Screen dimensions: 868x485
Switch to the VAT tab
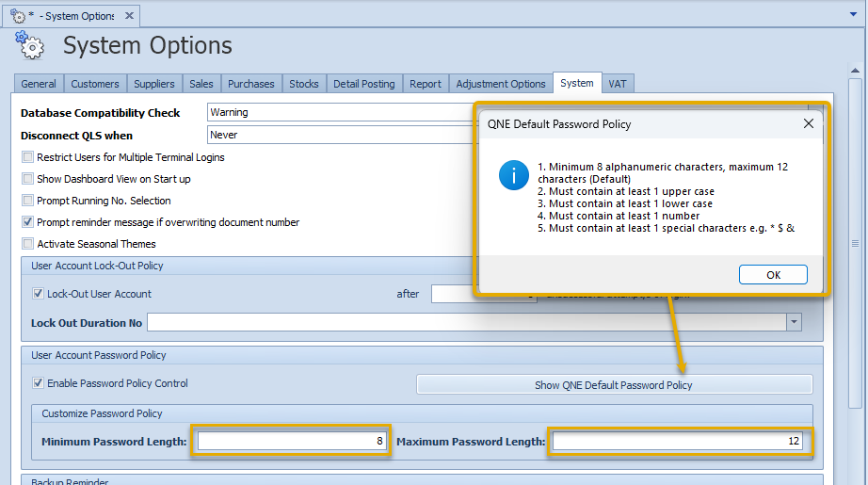tap(618, 84)
